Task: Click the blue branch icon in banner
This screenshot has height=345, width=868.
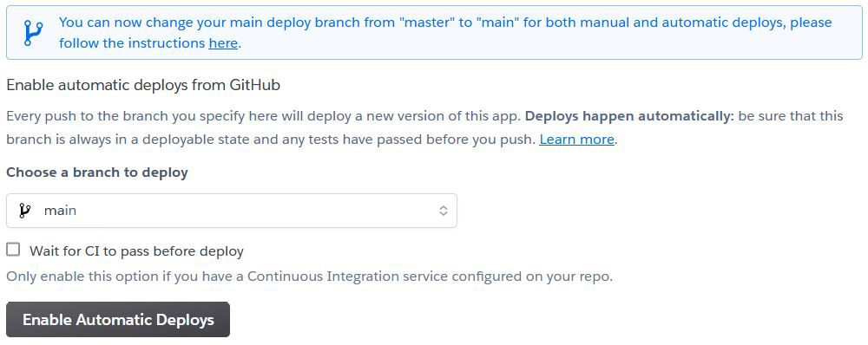Action: [33, 33]
